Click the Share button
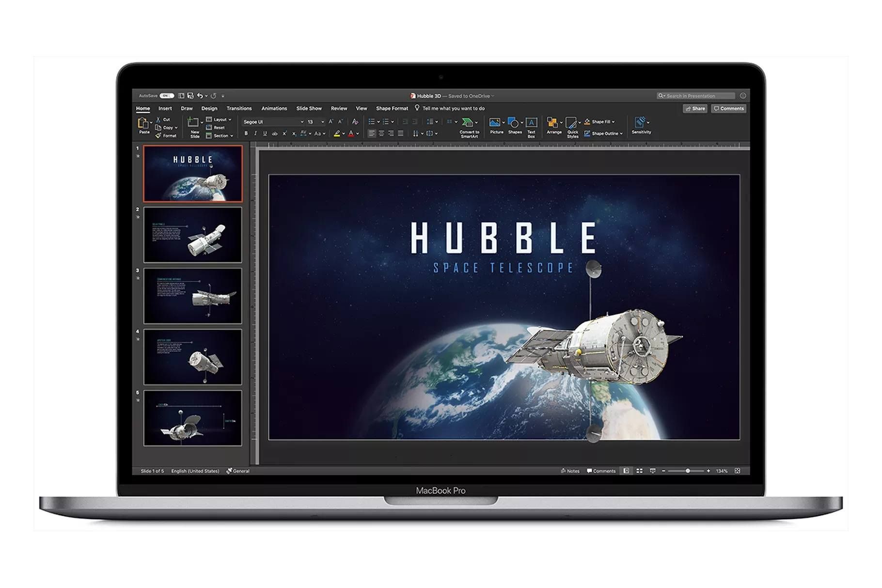 pos(696,109)
